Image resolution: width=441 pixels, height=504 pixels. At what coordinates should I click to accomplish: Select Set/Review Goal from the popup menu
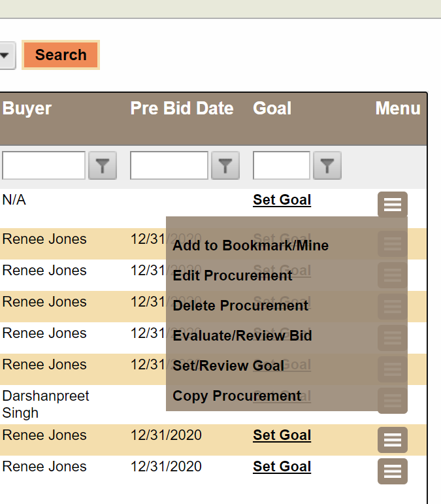228,366
